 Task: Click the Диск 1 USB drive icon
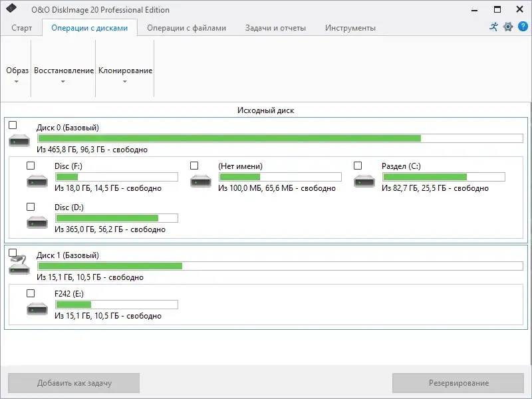pos(19,265)
